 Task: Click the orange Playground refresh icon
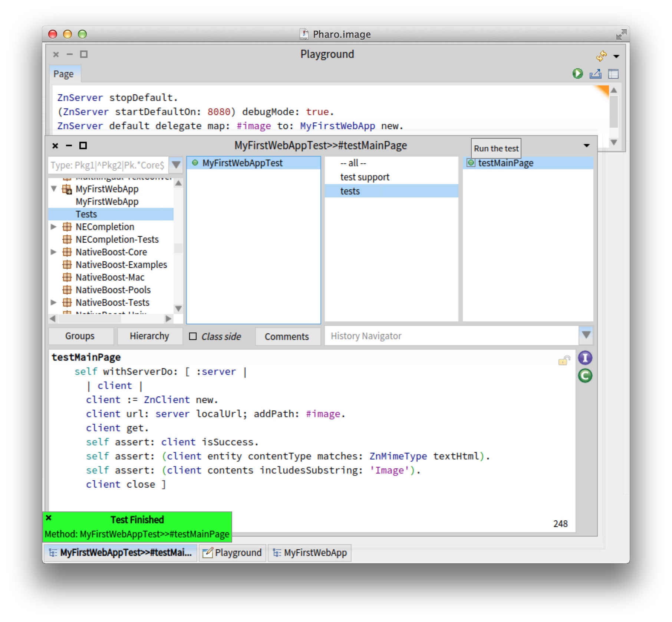click(x=601, y=56)
